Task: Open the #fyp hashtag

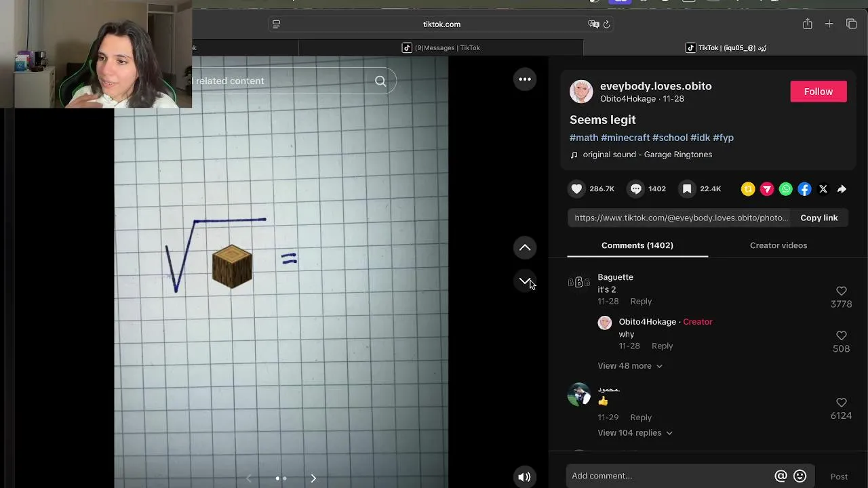Action: [724, 138]
